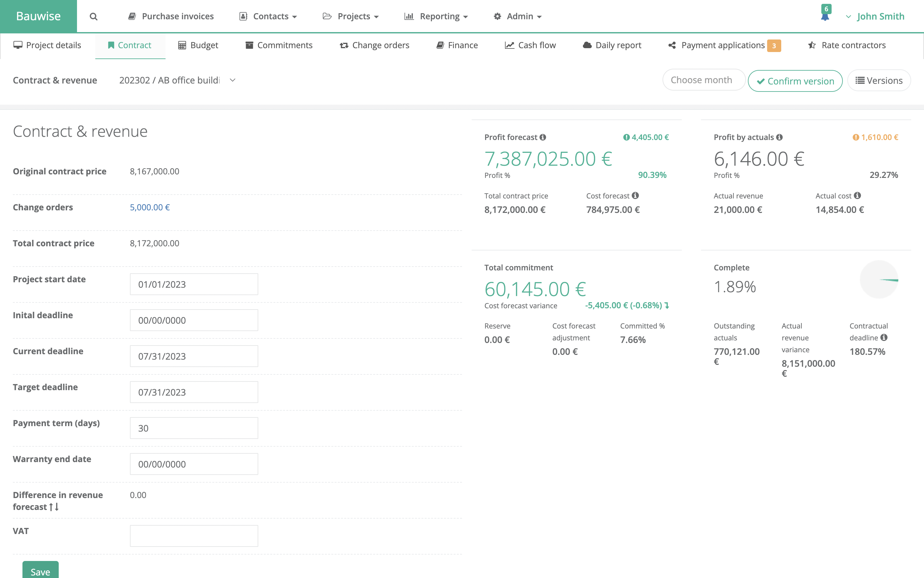The width and height of the screenshot is (924, 578).
Task: Click the Difference in revenue forecast arrows icon
Action: click(x=54, y=507)
